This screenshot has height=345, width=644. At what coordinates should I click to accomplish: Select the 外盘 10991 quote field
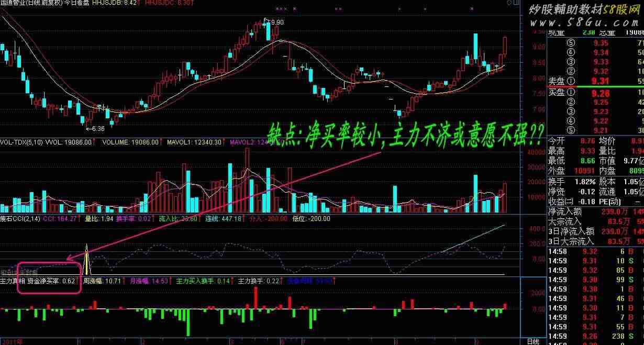(571, 171)
